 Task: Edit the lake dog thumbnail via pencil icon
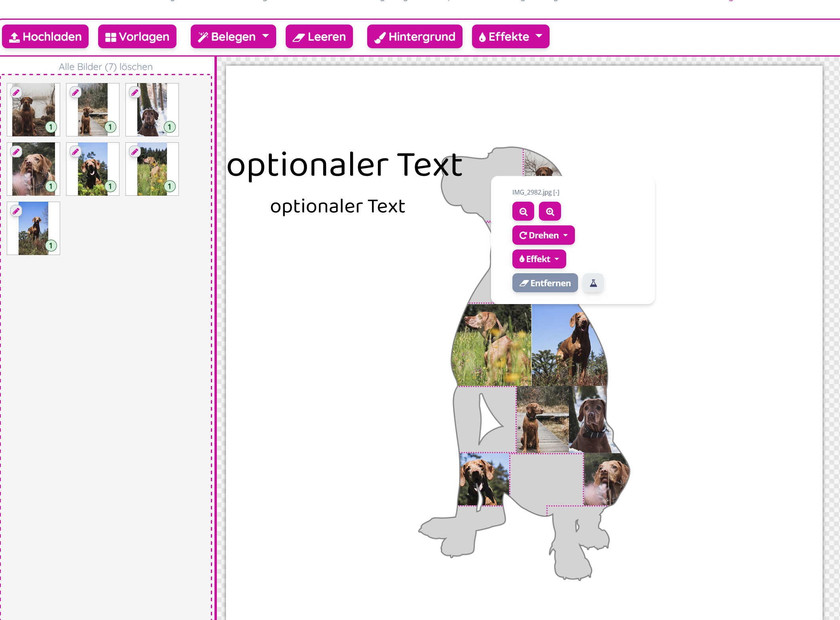16,93
